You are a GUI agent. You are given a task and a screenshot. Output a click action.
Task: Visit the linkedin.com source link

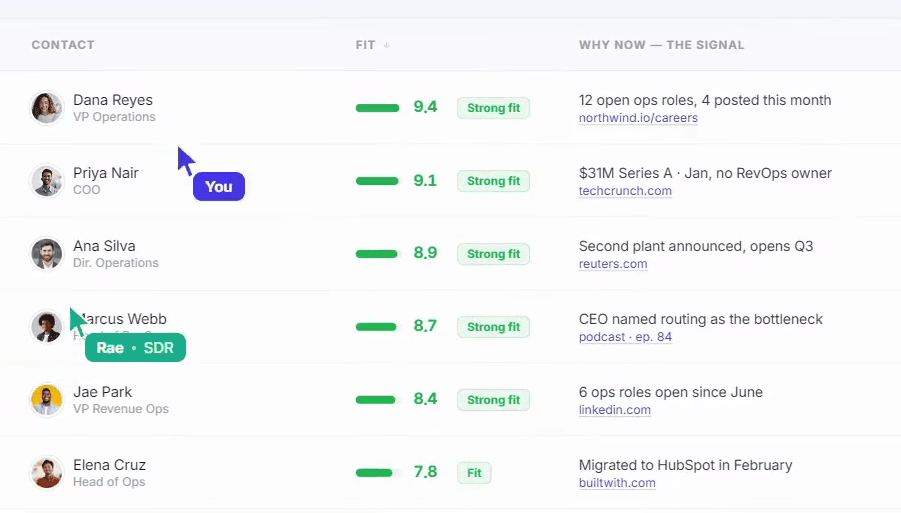pyautogui.click(x=614, y=410)
